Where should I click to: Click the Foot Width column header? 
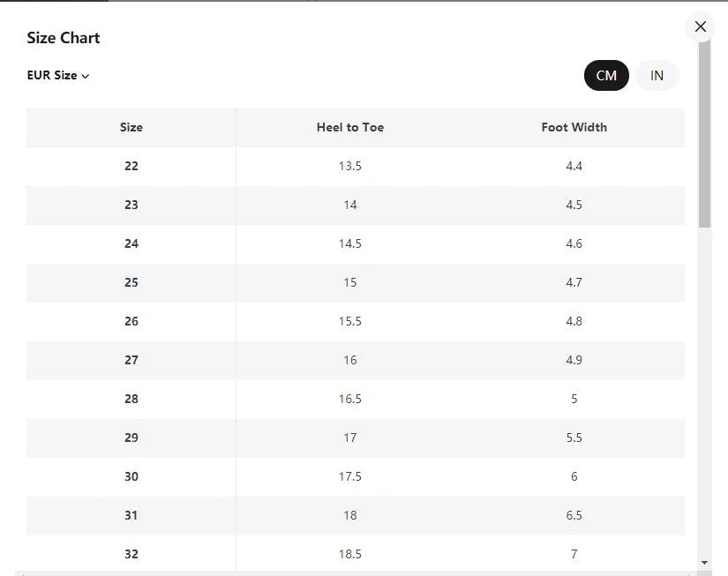pyautogui.click(x=574, y=127)
